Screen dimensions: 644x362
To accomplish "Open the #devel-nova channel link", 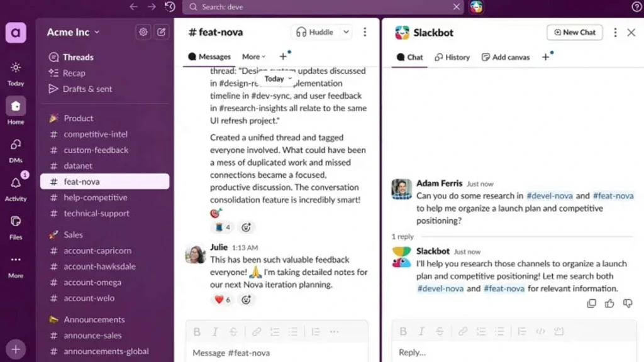I will click(x=550, y=195).
